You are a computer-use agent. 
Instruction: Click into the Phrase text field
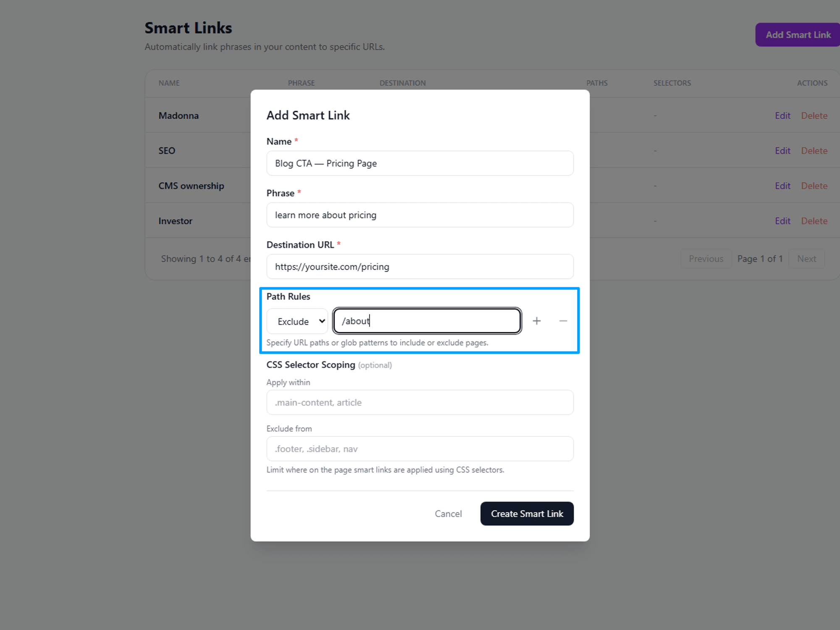point(420,215)
